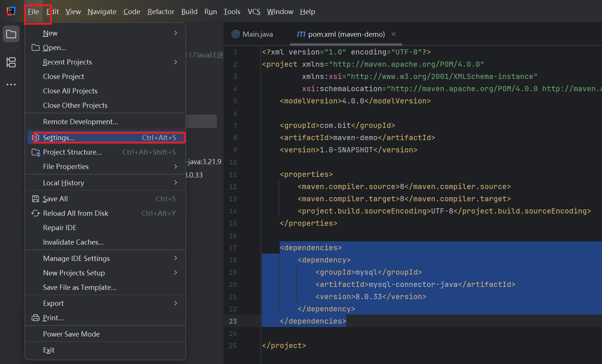Click the <artifactId>maven-demo</artifactId> line
602x364 pixels.
[358, 138]
